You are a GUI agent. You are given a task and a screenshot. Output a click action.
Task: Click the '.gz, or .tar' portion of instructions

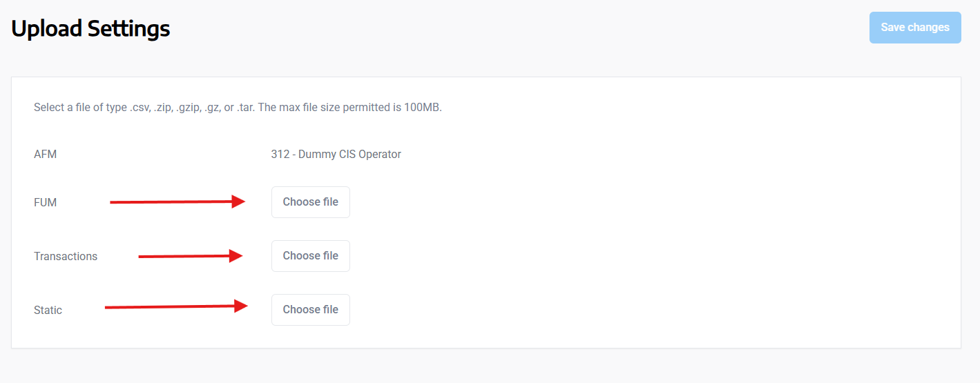pos(230,108)
